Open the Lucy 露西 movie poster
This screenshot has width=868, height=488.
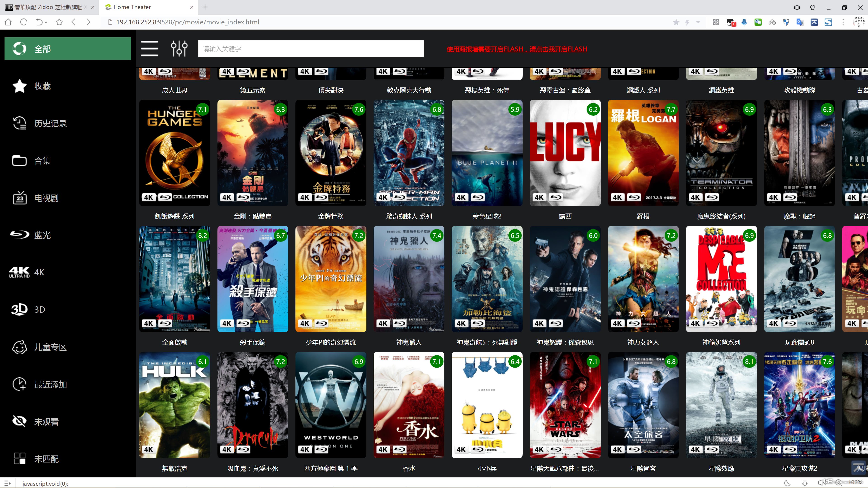(x=565, y=152)
